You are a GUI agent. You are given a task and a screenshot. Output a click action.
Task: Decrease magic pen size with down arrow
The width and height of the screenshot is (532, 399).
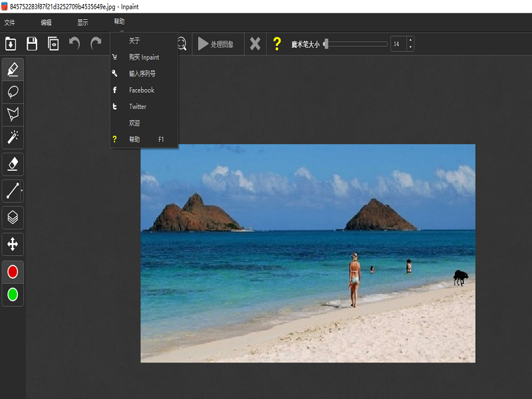click(x=410, y=48)
